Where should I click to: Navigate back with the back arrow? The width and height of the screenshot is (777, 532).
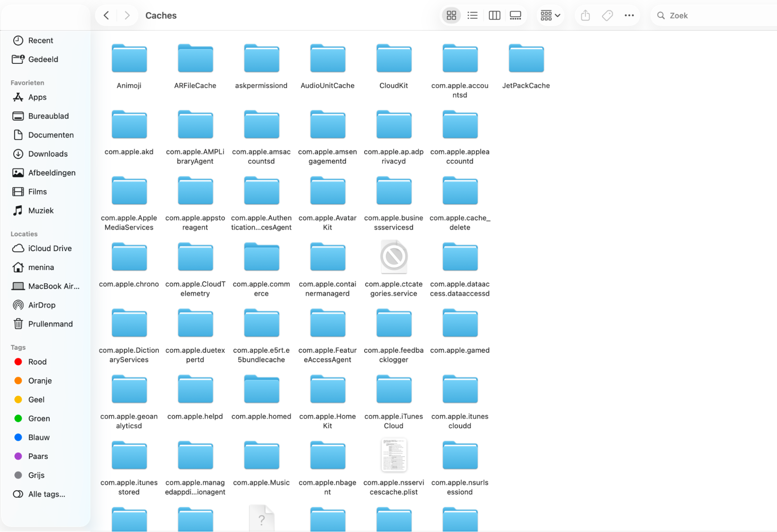106,15
